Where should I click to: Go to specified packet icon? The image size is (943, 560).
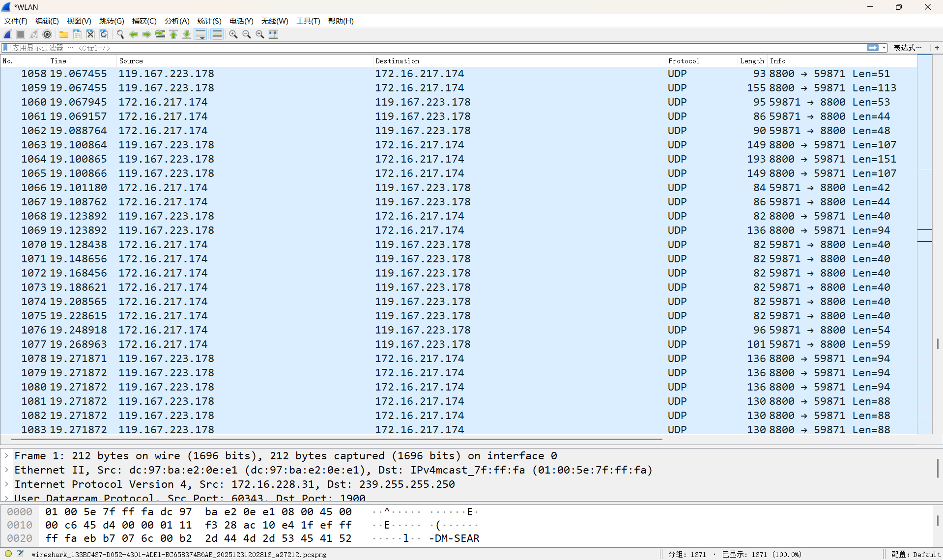[160, 34]
